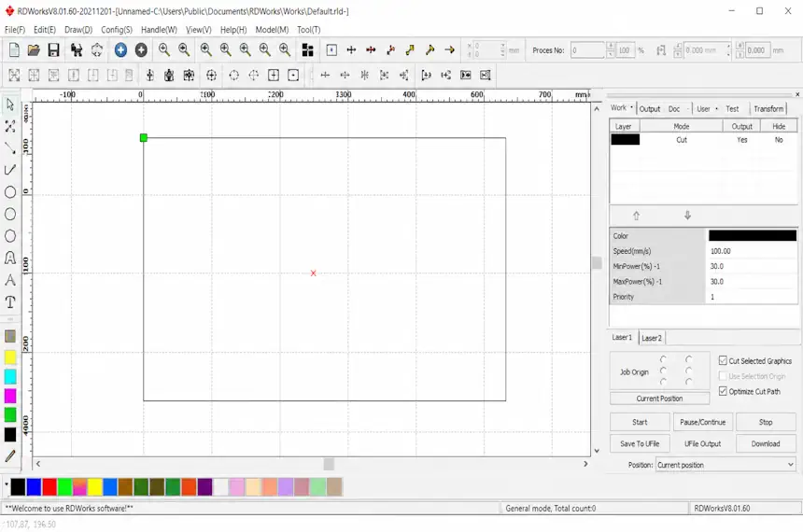Click the circled crosshair target icon
This screenshot has width=803, height=532.
(212, 76)
